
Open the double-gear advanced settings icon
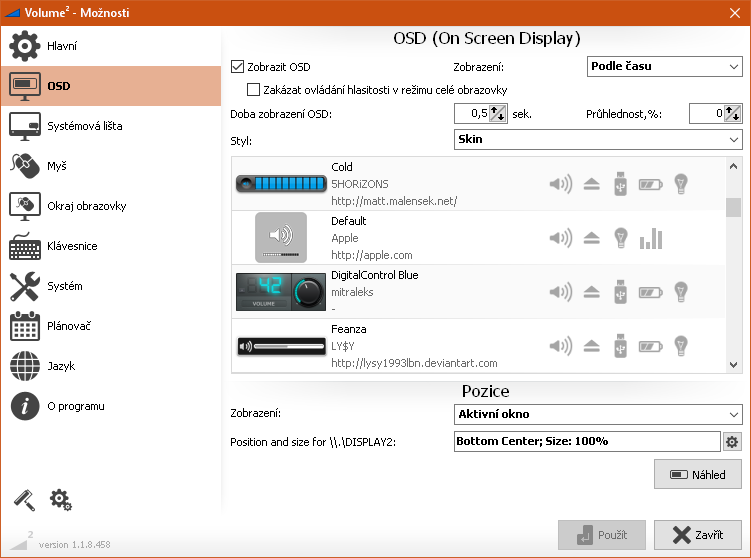pyautogui.click(x=60, y=500)
